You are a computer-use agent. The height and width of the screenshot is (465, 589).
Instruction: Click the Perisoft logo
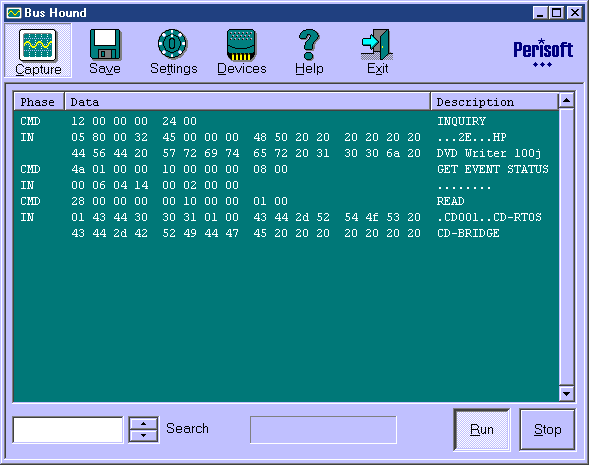pyautogui.click(x=543, y=53)
